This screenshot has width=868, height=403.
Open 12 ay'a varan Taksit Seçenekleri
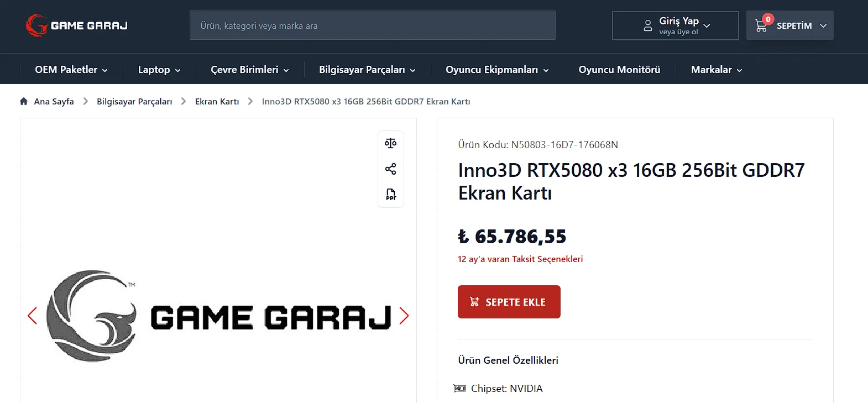pyautogui.click(x=520, y=259)
